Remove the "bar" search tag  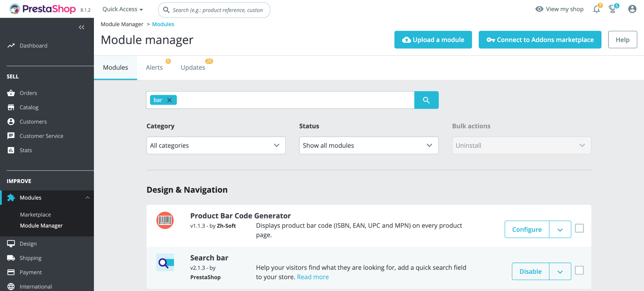(x=170, y=100)
